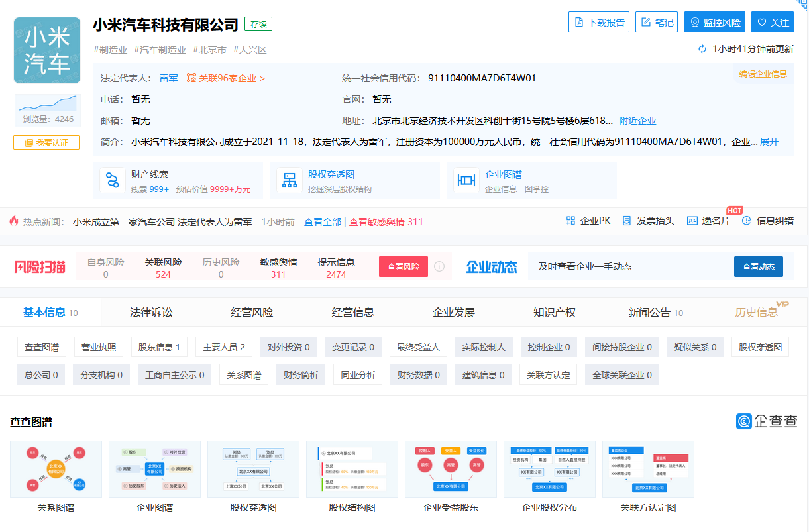Click the 小米汽车 company logo

tap(47, 50)
